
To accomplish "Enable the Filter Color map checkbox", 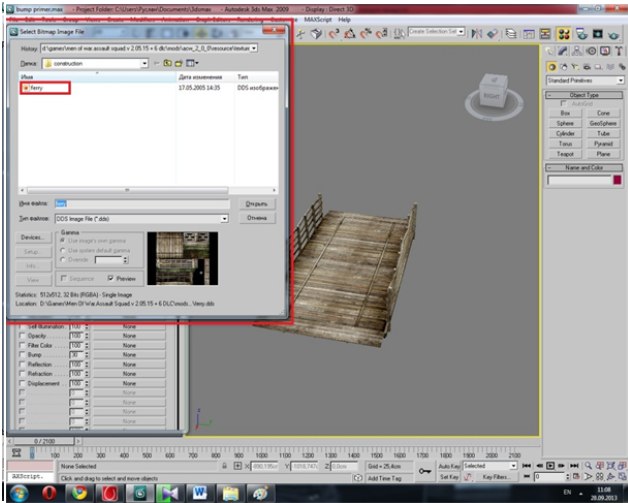I will (x=22, y=345).
